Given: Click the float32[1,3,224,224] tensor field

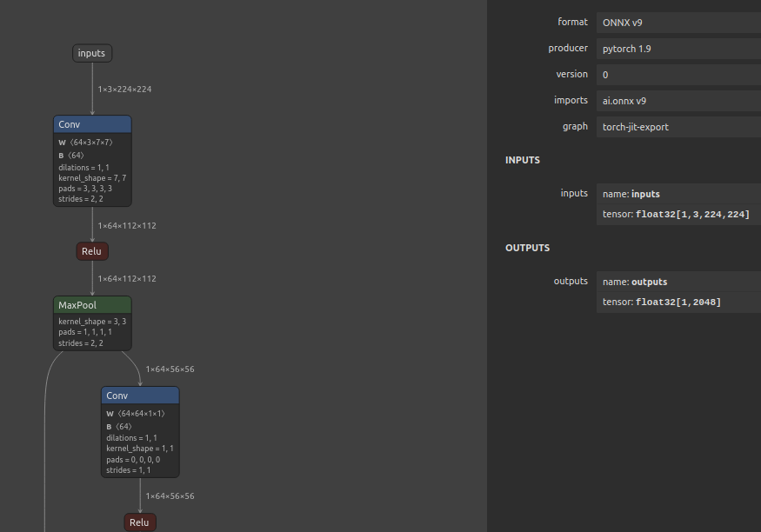Looking at the screenshot, I should pyautogui.click(x=678, y=215).
